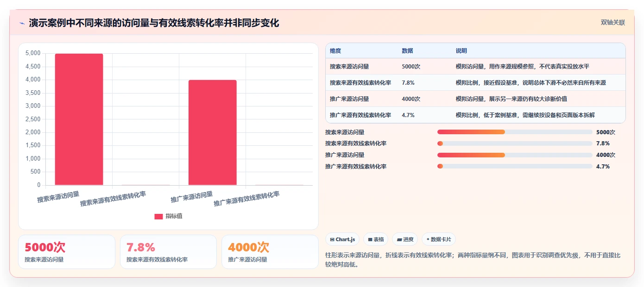Click the 数据 column header
Viewport: 644px width, 287px height.
408,51
